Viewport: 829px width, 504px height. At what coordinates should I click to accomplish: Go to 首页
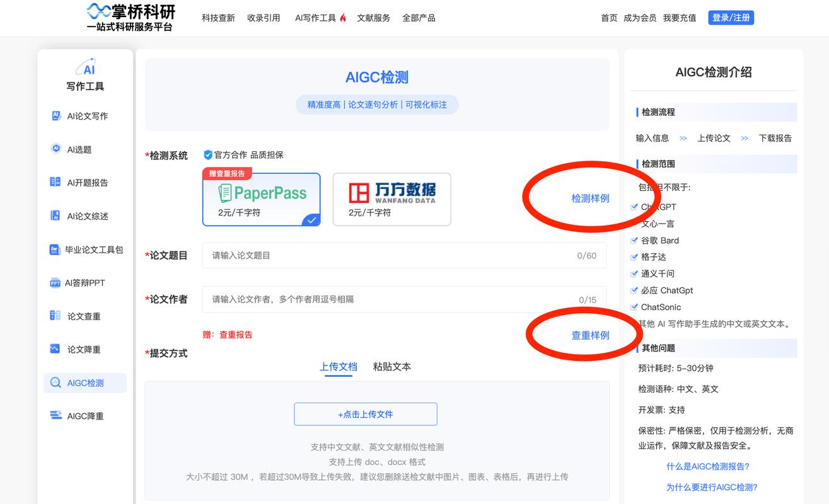(609, 18)
